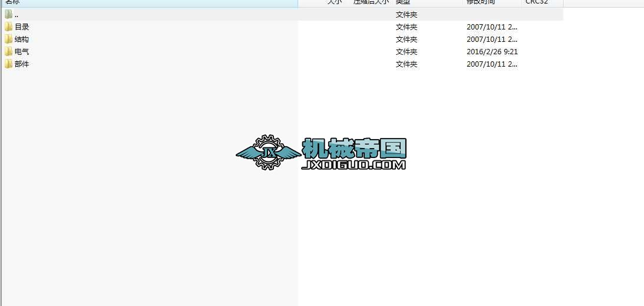Click the 目录 folder icon

(x=9, y=27)
